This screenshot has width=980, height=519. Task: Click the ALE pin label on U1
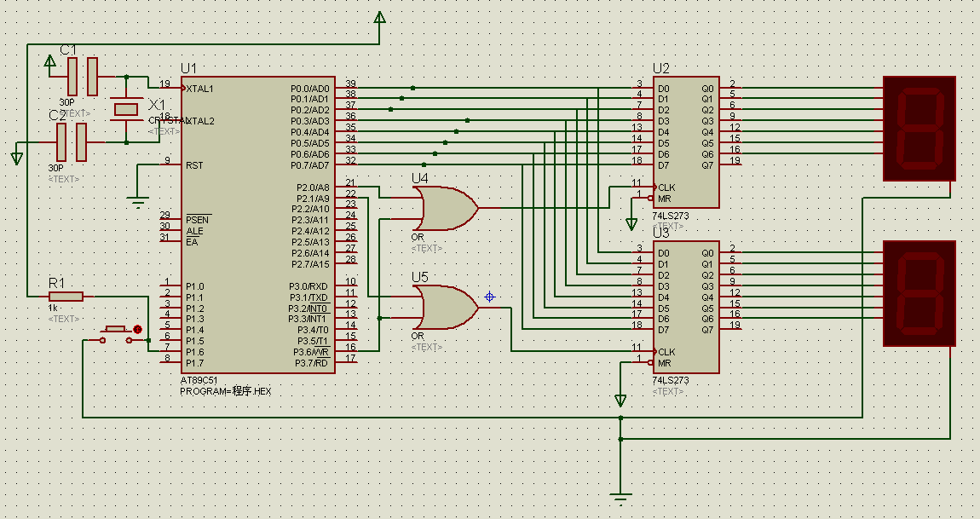(x=194, y=231)
